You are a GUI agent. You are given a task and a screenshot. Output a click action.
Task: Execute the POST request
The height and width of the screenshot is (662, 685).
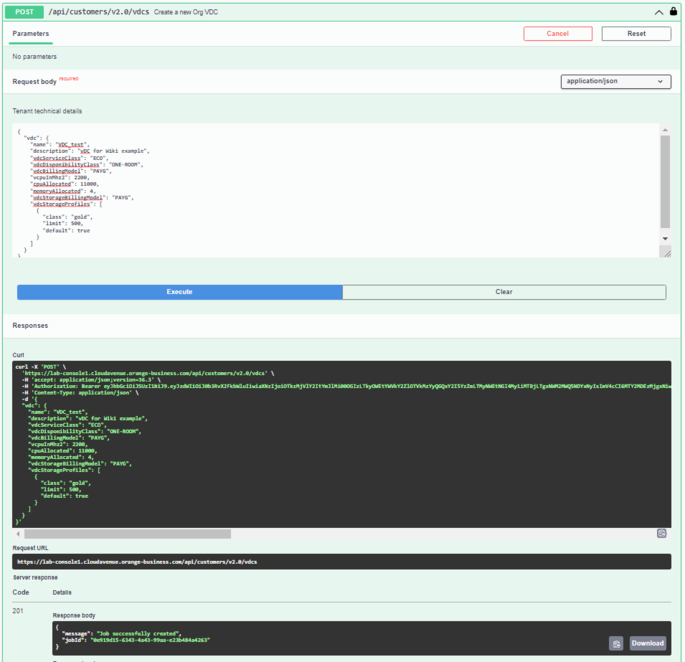(x=180, y=292)
